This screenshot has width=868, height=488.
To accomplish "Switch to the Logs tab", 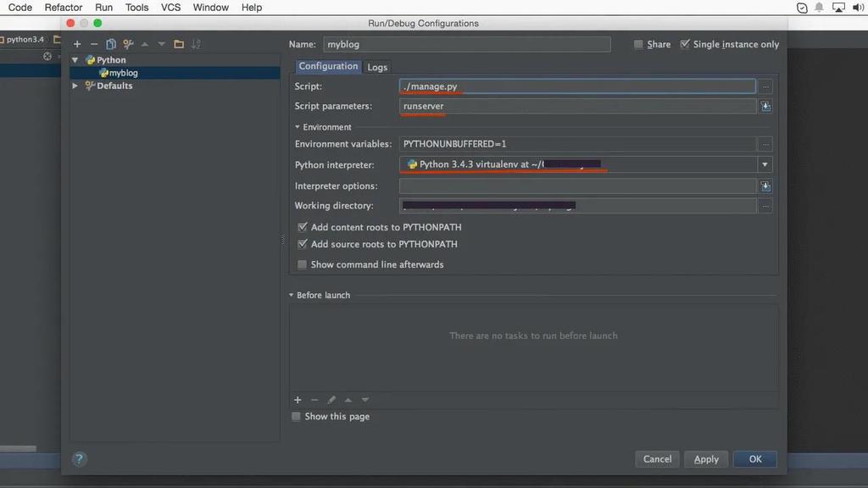I will 377,66.
